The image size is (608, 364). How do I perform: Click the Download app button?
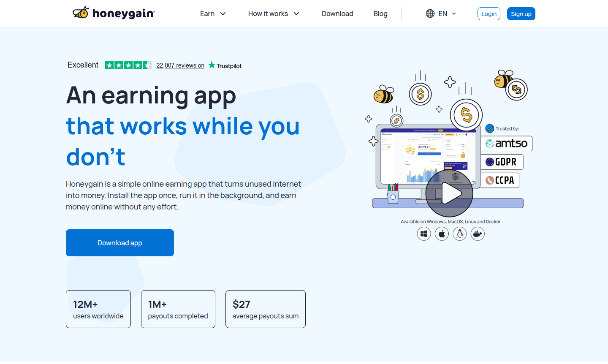[x=120, y=243]
